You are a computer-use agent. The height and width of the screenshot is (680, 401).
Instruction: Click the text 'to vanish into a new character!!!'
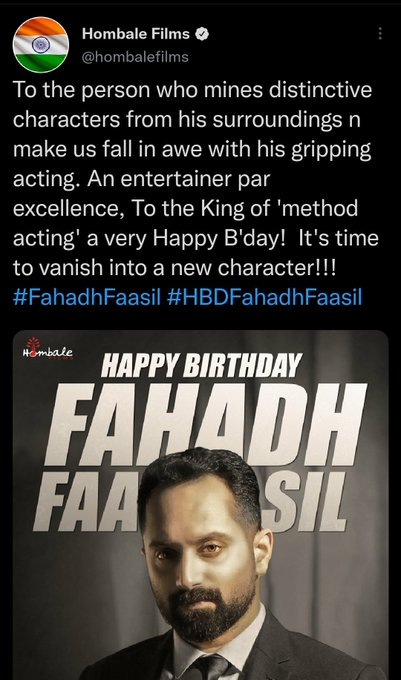coord(175,268)
